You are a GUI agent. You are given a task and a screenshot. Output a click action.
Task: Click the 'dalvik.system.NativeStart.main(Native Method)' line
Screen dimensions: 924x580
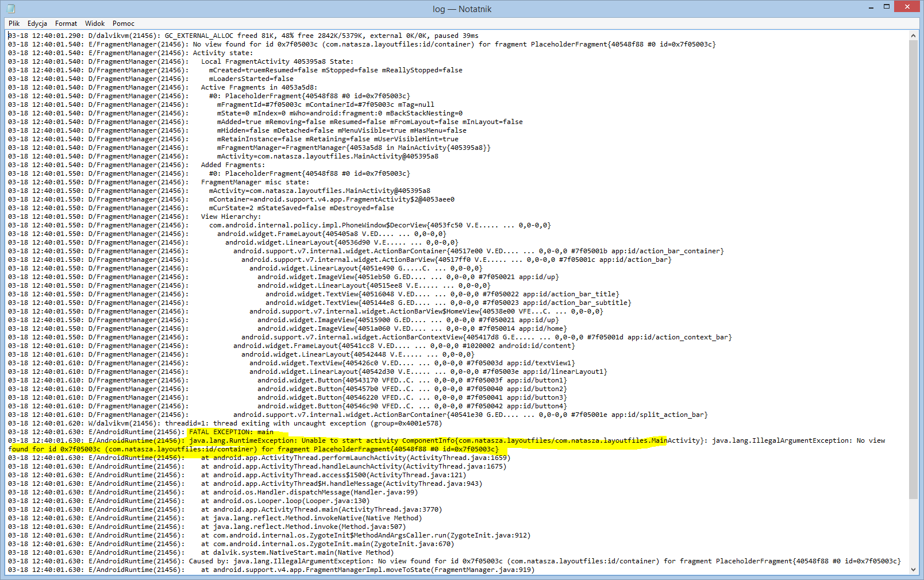[201, 552]
